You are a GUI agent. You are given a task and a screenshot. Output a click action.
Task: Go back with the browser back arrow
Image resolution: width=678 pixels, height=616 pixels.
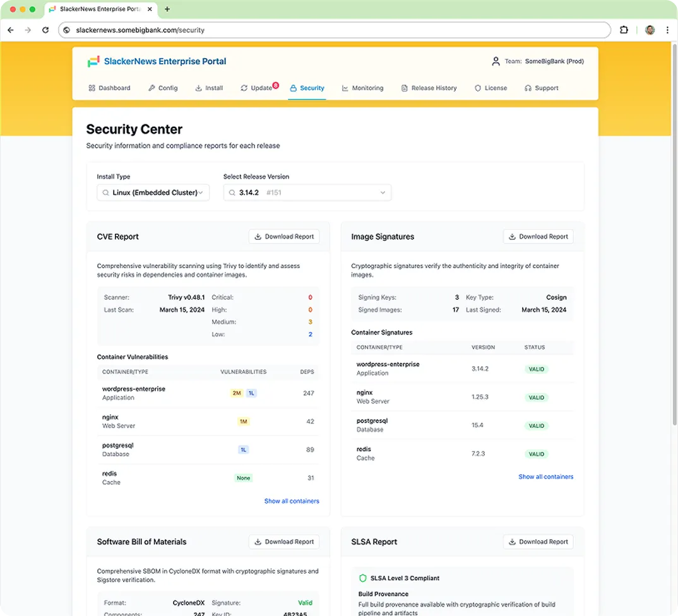[11, 30]
